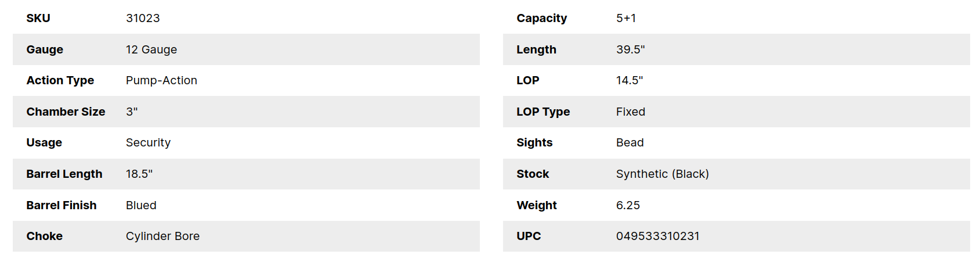Select the Barrel Finish value Blued

pos(141,205)
